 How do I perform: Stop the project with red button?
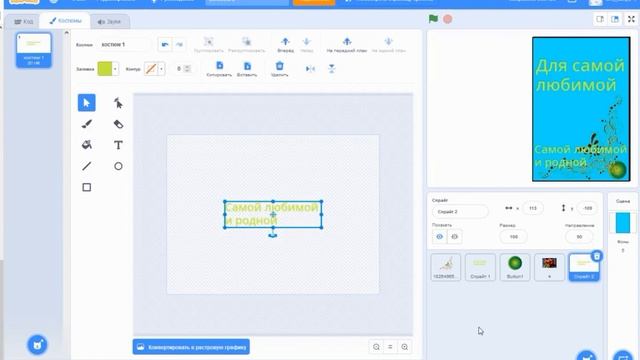coord(448,19)
